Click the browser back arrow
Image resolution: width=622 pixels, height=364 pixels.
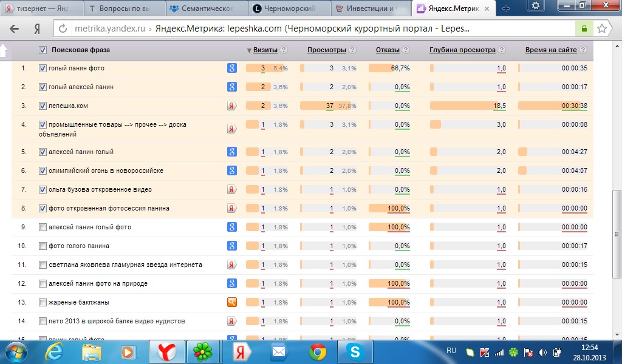point(15,29)
